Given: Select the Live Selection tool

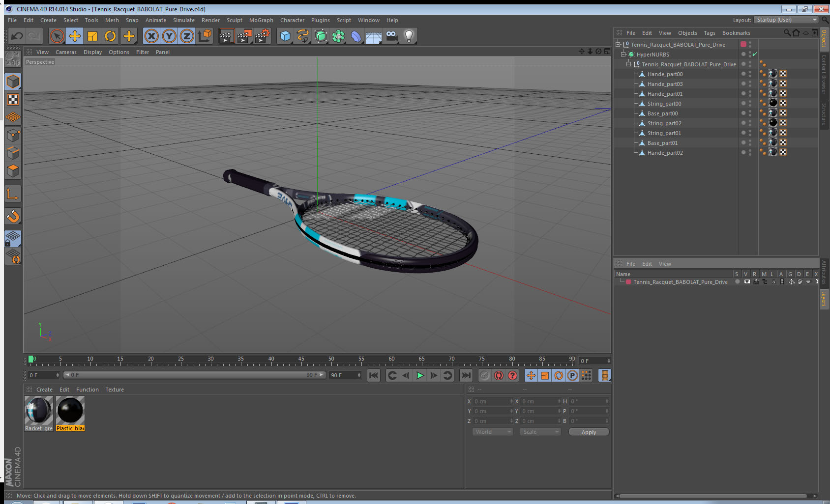Looking at the screenshot, I should (57, 36).
